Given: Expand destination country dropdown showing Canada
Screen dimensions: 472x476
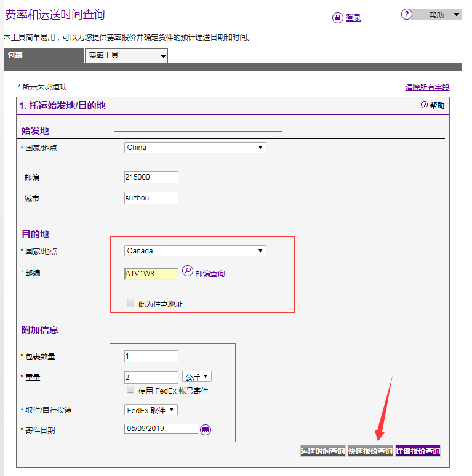Looking at the screenshot, I should pos(195,251).
